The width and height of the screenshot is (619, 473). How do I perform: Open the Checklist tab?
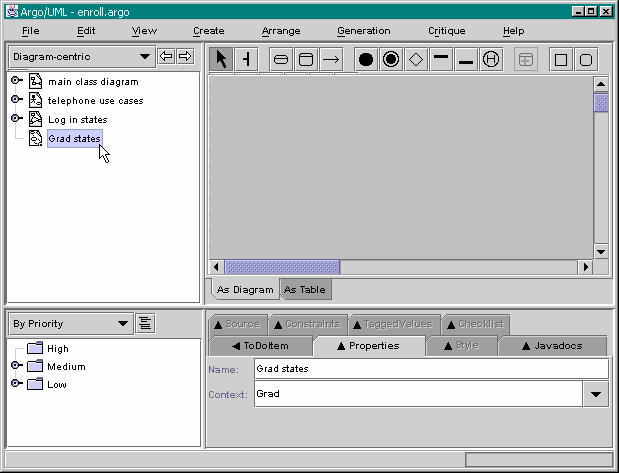pos(476,325)
